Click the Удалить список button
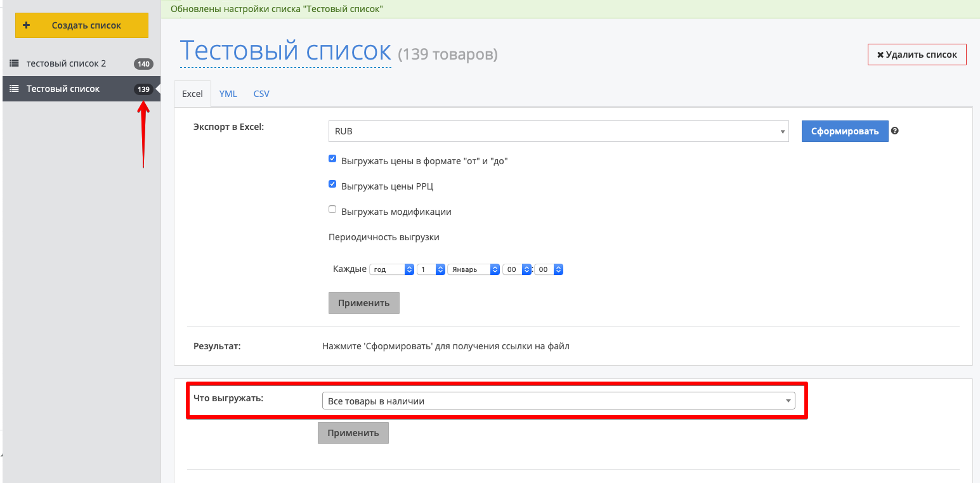 pos(917,55)
